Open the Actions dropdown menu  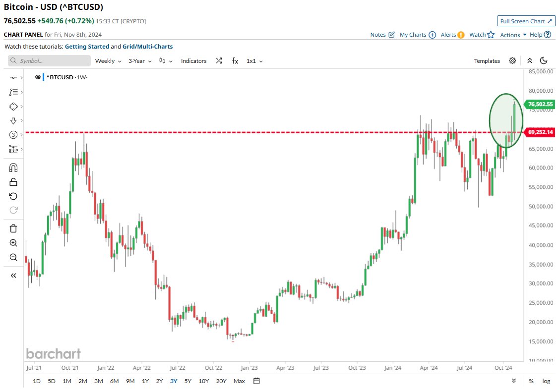point(513,35)
